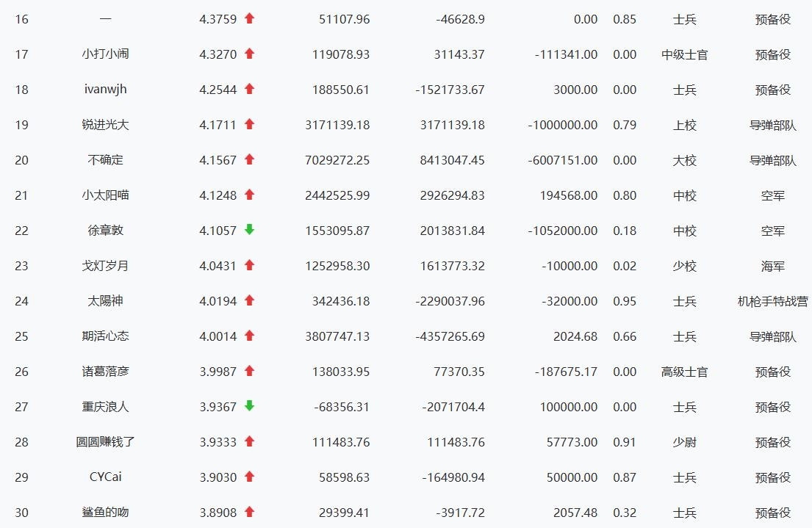Viewport: 812px width, 528px height.
Task: Click the green down arrow beside 3.9367
Action: (x=249, y=407)
